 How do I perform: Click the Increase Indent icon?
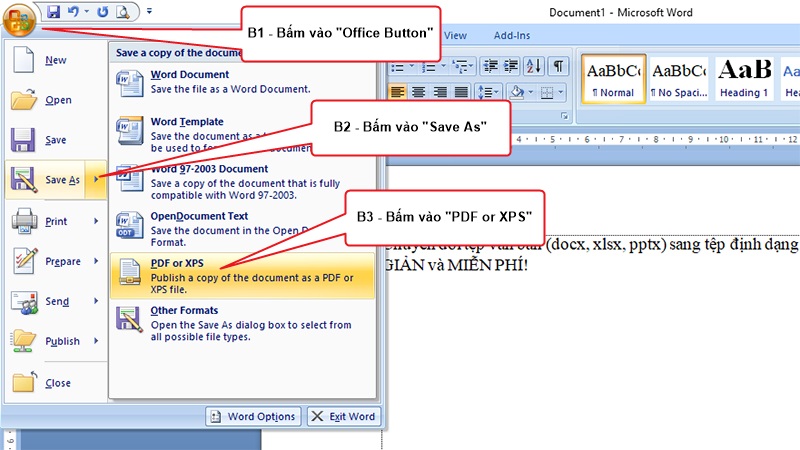point(511,66)
